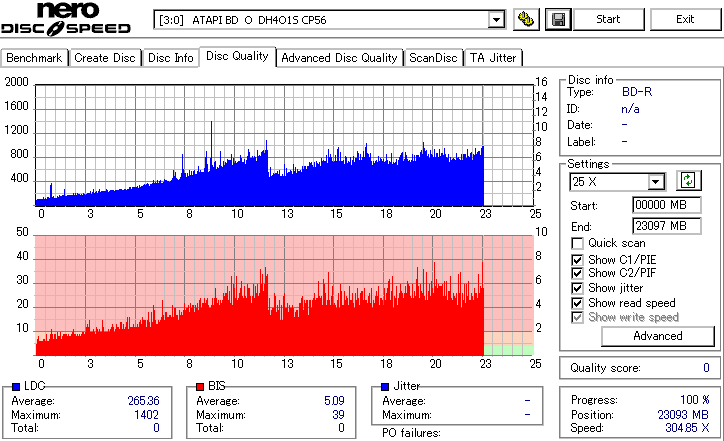Click the End position field 23097 MB
The width and height of the screenshot is (724, 441).
(666, 226)
